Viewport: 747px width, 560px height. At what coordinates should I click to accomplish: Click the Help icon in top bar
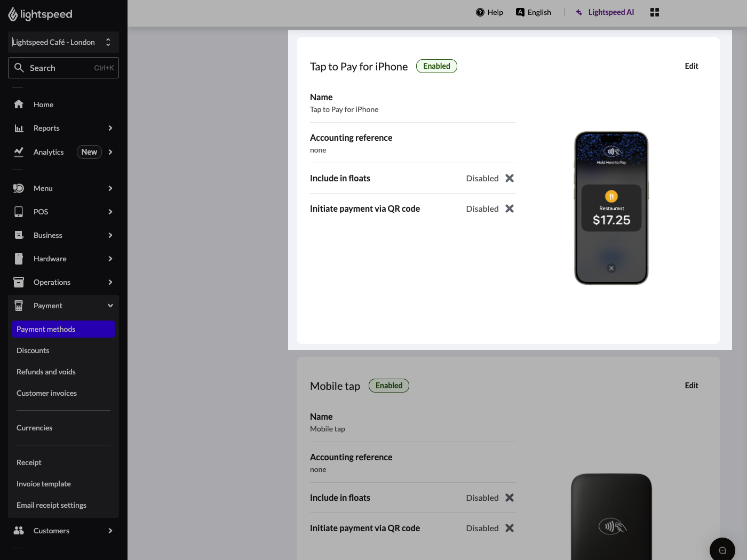pyautogui.click(x=479, y=12)
